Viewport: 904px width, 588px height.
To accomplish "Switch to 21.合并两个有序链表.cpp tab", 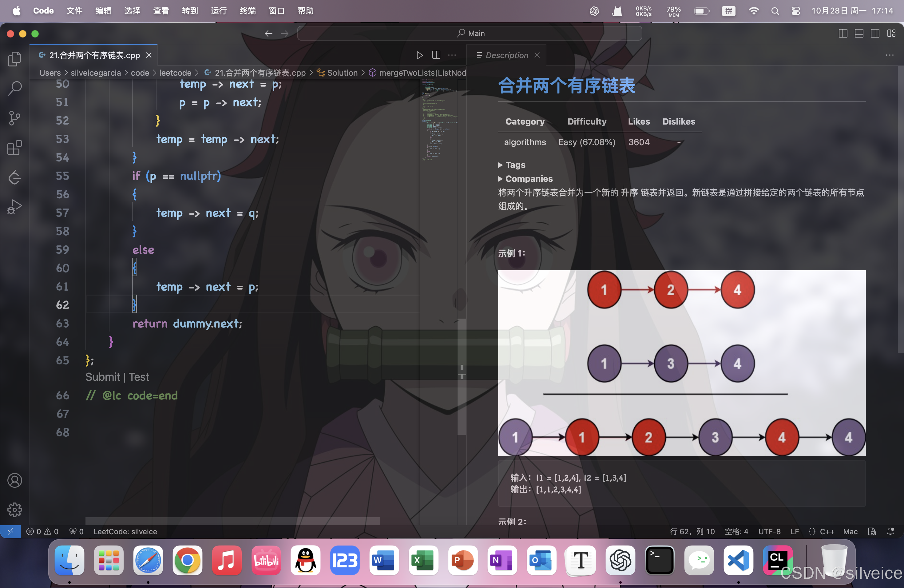I will click(93, 55).
